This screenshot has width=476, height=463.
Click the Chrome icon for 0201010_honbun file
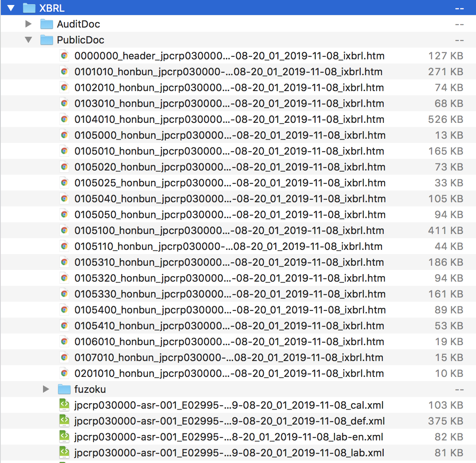click(65, 373)
